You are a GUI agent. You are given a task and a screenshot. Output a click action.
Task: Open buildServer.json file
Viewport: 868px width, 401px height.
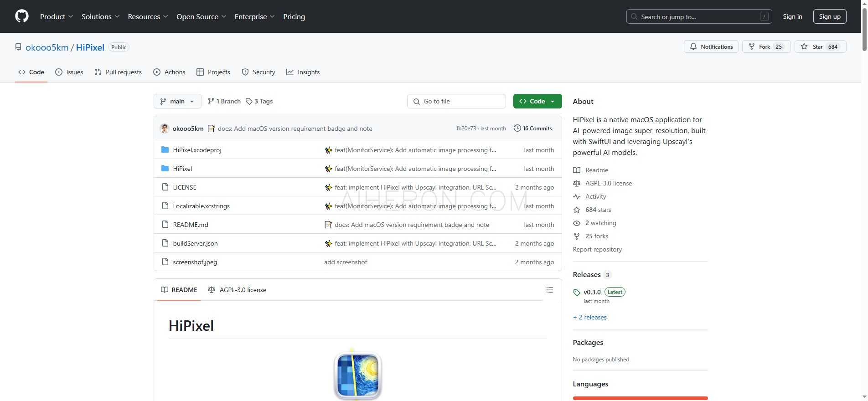195,243
